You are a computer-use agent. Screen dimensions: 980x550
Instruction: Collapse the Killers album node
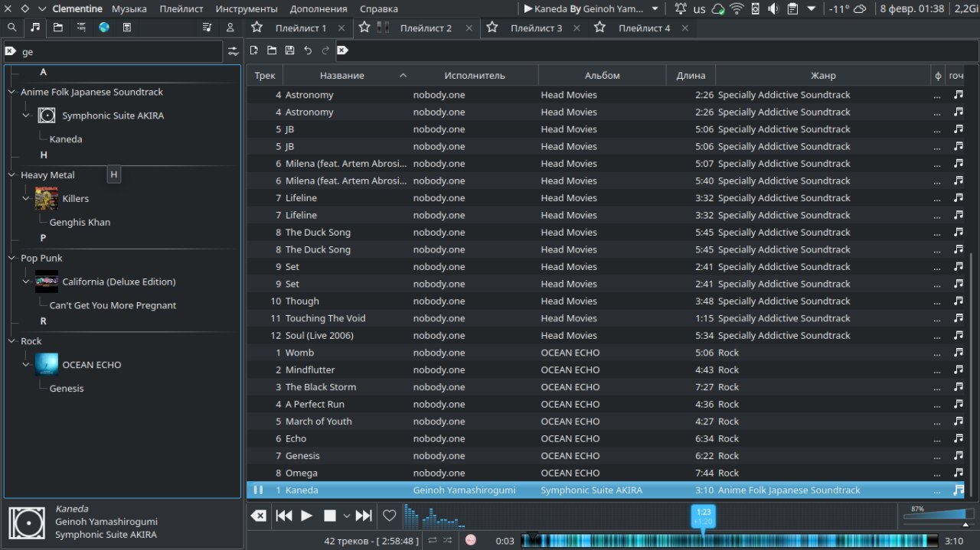26,199
